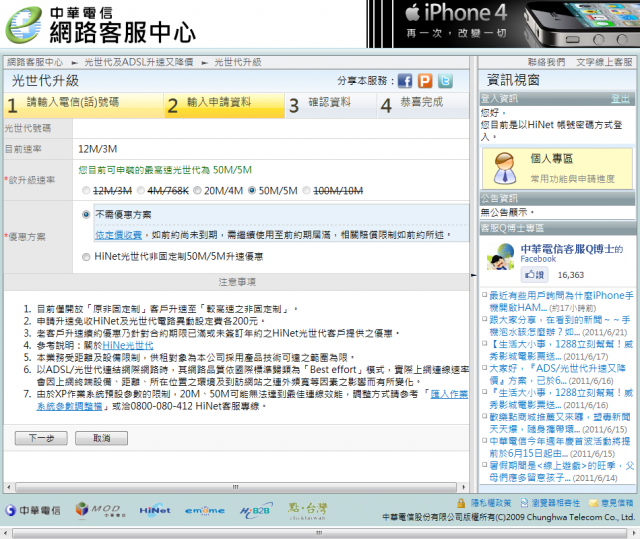This screenshot has height=539, width=640.
Task: Go to step 3 確認資料
Action: [x=331, y=105]
